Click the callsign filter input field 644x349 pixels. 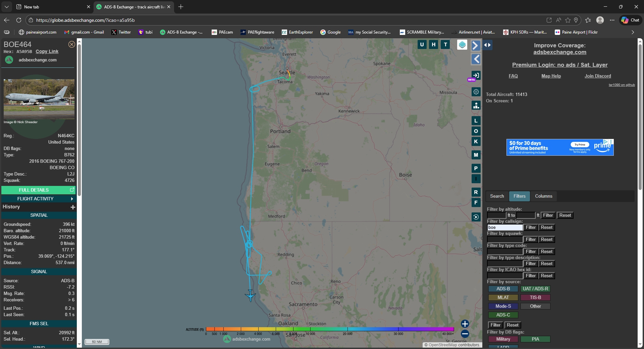505,228
